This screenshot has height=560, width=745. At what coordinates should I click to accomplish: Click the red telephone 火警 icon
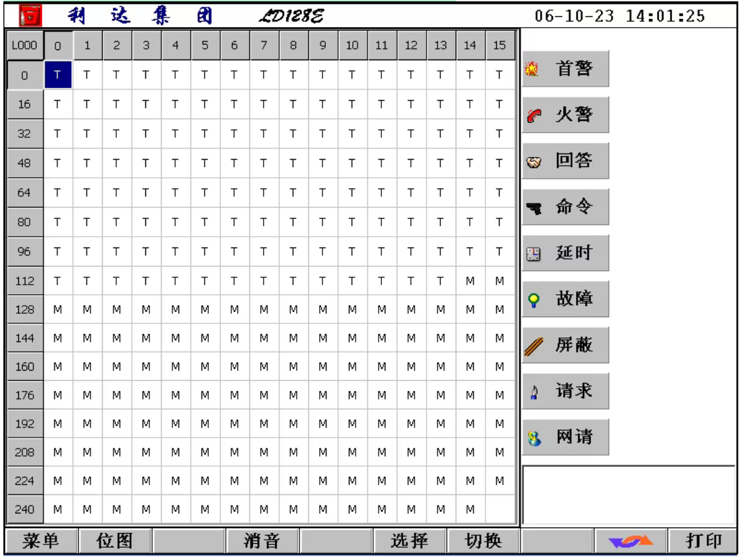click(533, 116)
